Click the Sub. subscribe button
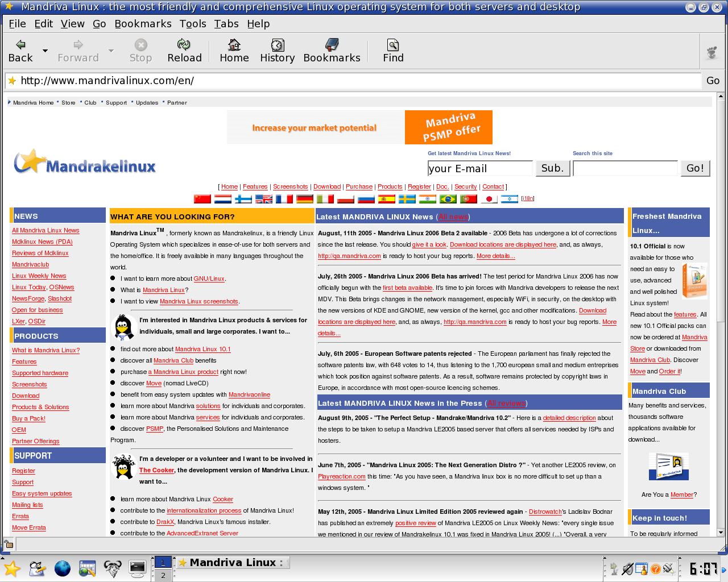This screenshot has width=728, height=582. coord(552,168)
